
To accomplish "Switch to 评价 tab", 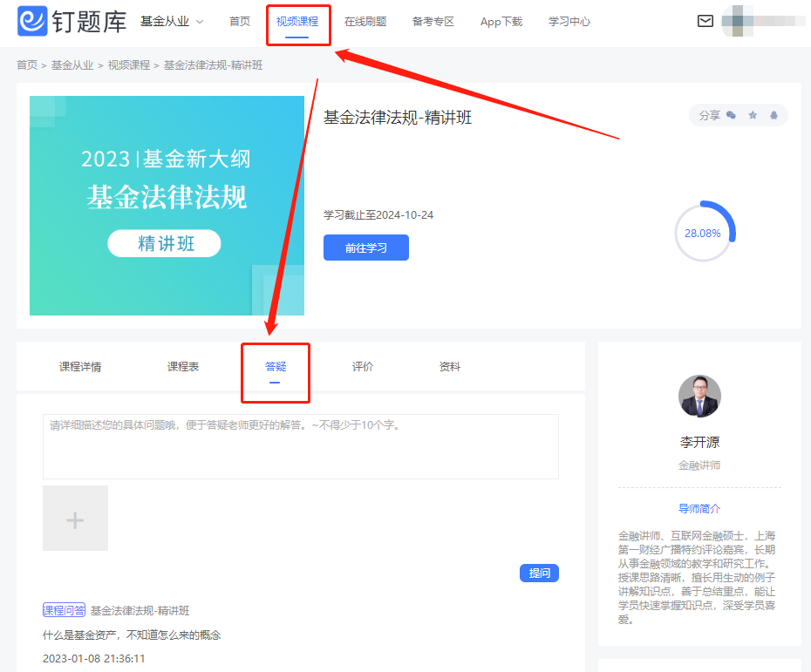I will click(363, 366).
